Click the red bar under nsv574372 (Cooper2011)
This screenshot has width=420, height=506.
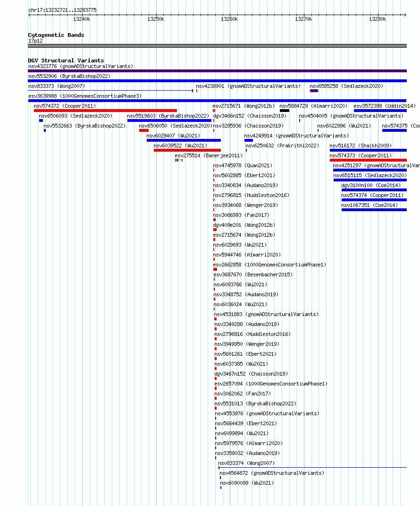coord(105,111)
